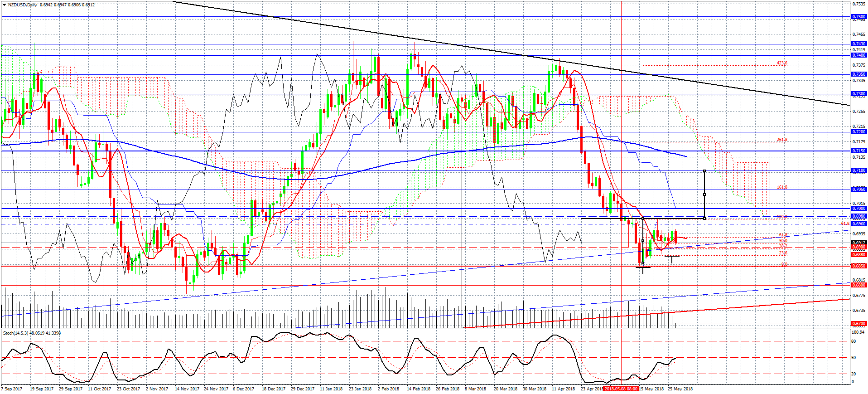Click the 423.6 Fibonacci level label
Screen dimensions: 868x394
782,63
